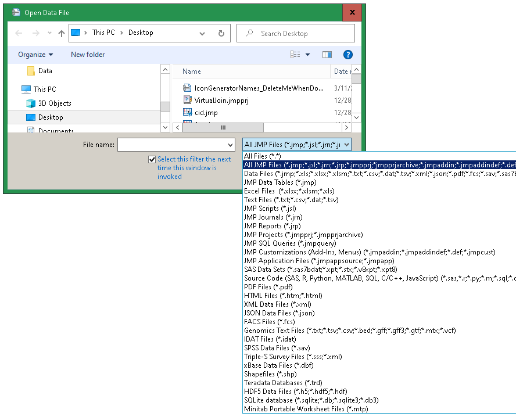Uncheck 'Select this filter the next time'

tap(152, 159)
